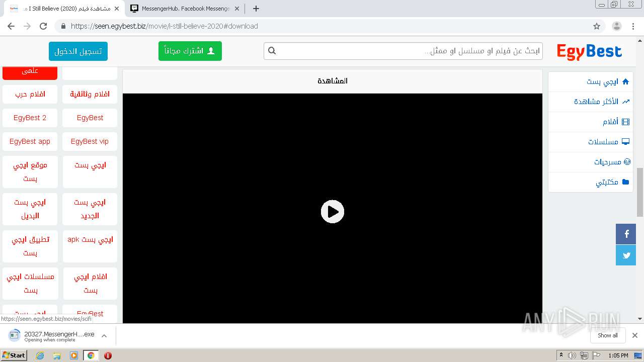Screen dimensions: 644x362
Task: Select the I Still Believe (2020) tab
Action: tap(63, 9)
